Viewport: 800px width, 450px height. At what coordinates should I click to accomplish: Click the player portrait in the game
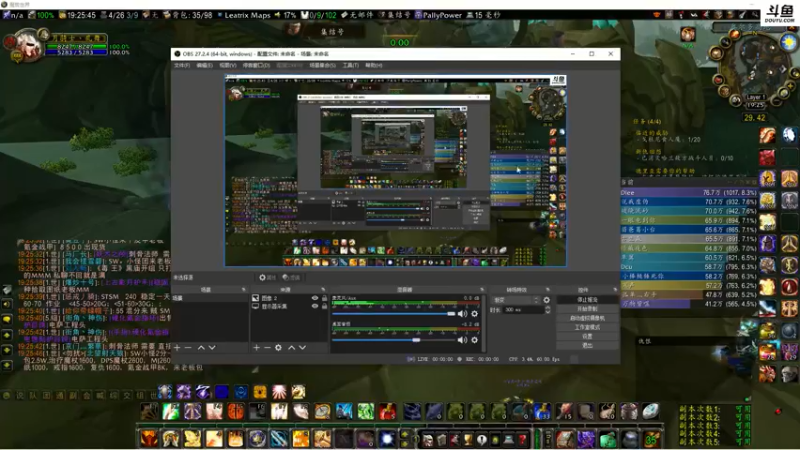click(27, 47)
